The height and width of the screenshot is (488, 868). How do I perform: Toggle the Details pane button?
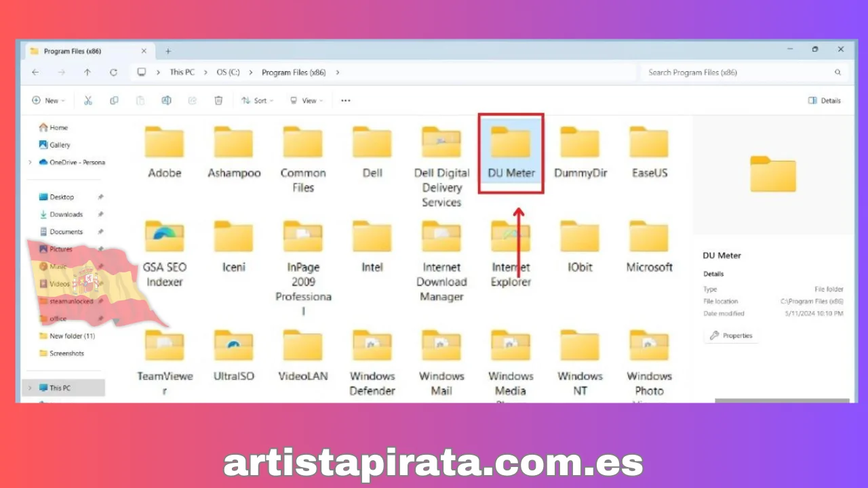click(x=825, y=100)
